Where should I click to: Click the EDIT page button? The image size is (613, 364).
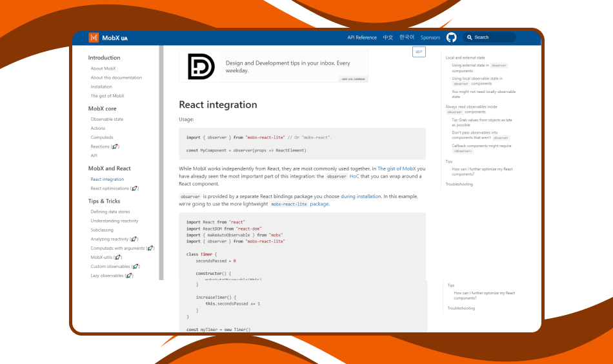tap(419, 52)
